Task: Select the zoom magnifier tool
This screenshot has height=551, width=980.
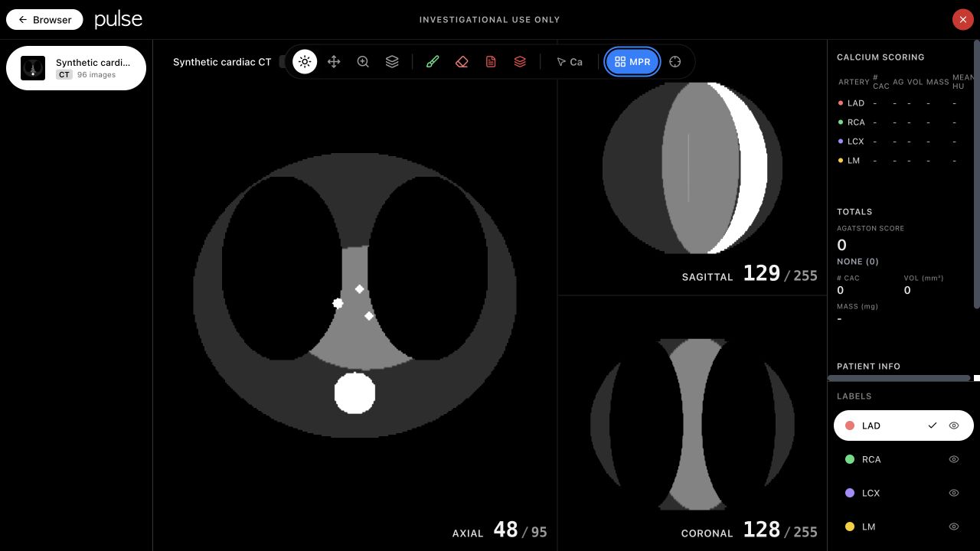Action: pos(363,62)
